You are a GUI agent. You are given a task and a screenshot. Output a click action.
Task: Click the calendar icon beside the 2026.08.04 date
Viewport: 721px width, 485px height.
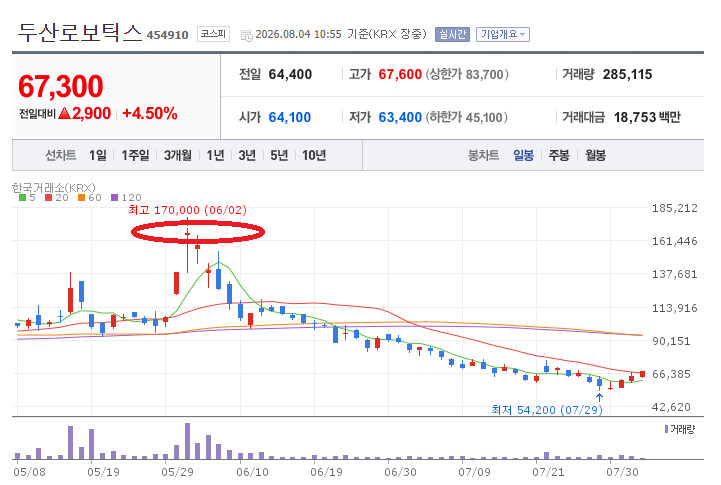[x=246, y=35]
